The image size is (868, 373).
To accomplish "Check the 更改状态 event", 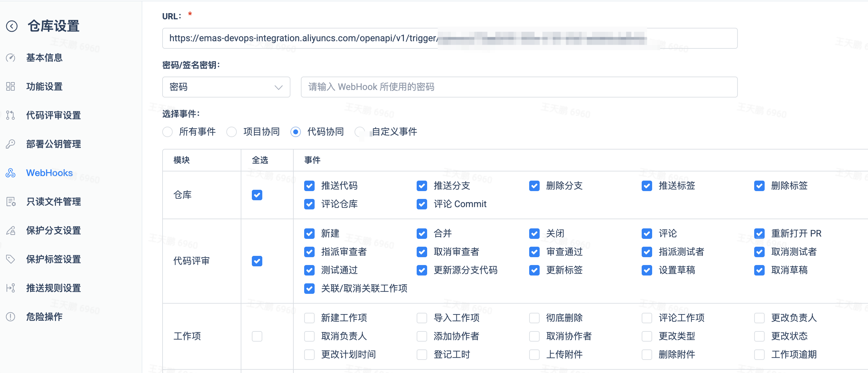I will [x=759, y=336].
